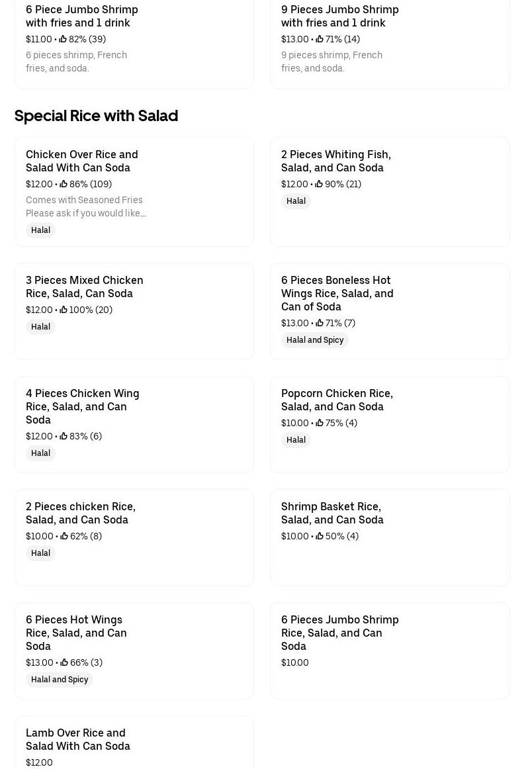
Task: Click the $10.00 price on 2 Pieces chicken Rice
Action: [39, 536]
